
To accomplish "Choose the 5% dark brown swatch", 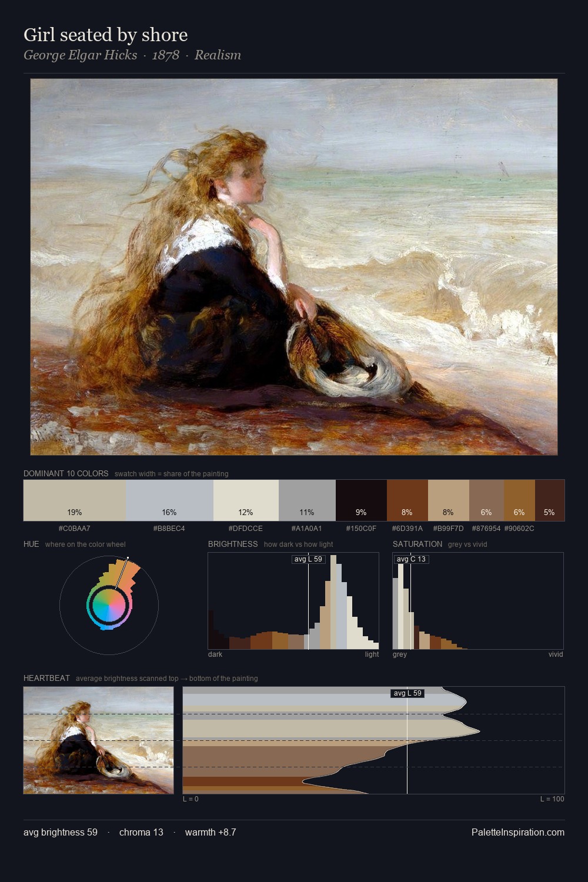I will coord(550,500).
